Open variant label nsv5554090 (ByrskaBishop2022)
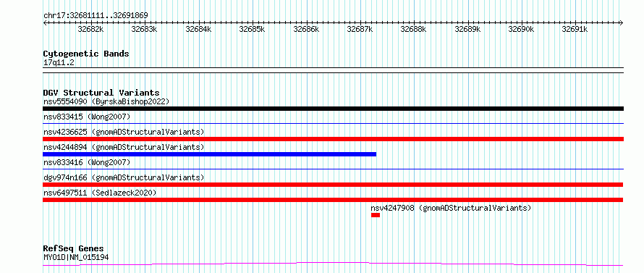This screenshot has height=273, width=644. 106,101
